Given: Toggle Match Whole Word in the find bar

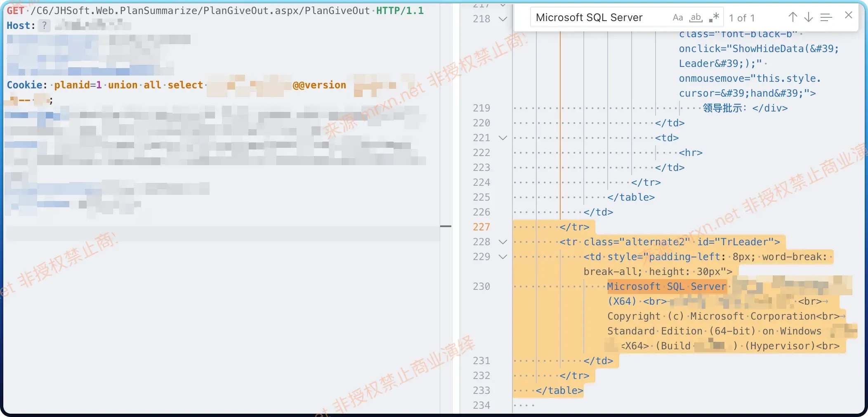Looking at the screenshot, I should [696, 17].
